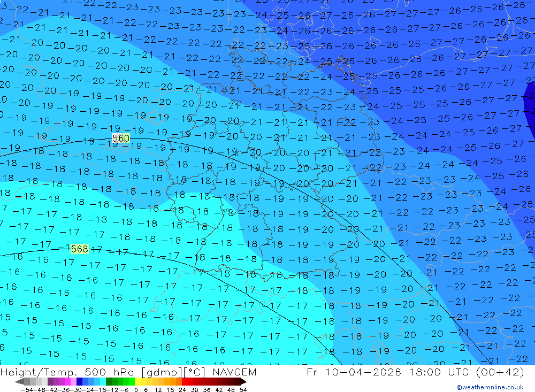This screenshot has height=392, width=535.
Task: Open the weatheronline.co.uk copyright link
Action: (x=490, y=387)
